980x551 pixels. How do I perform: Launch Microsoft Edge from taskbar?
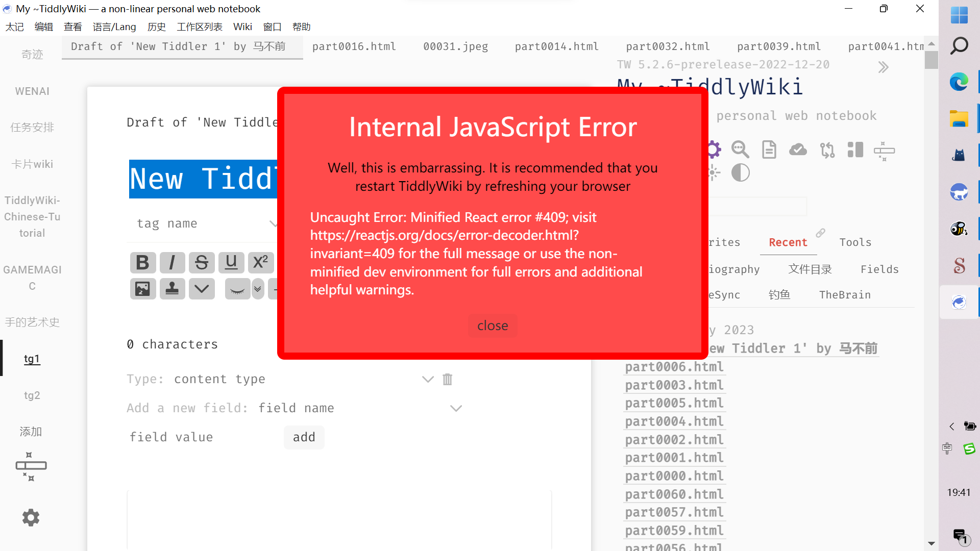coord(959,82)
